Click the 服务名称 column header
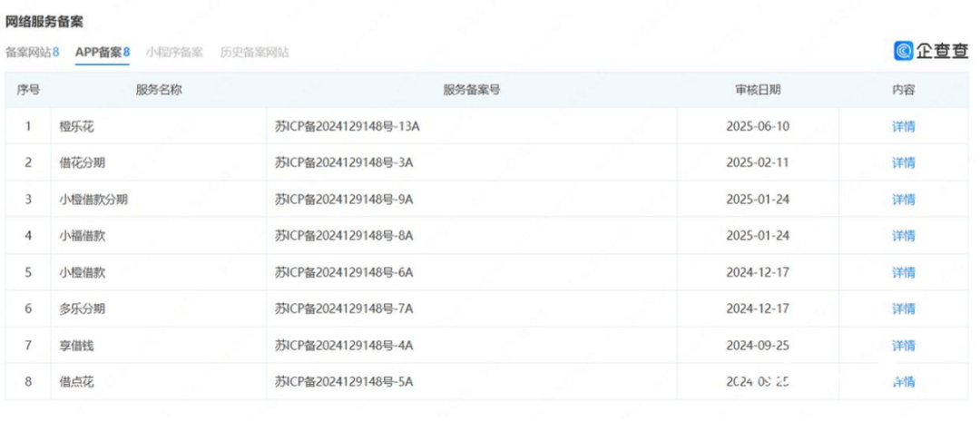Image resolution: width=980 pixels, height=421 pixels. tap(159, 90)
